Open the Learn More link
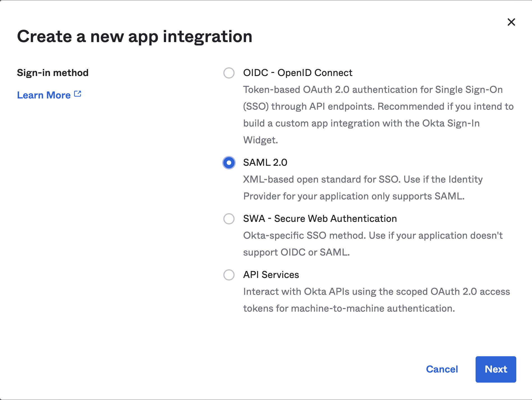Screen dimensions: 532x400 [43, 95]
